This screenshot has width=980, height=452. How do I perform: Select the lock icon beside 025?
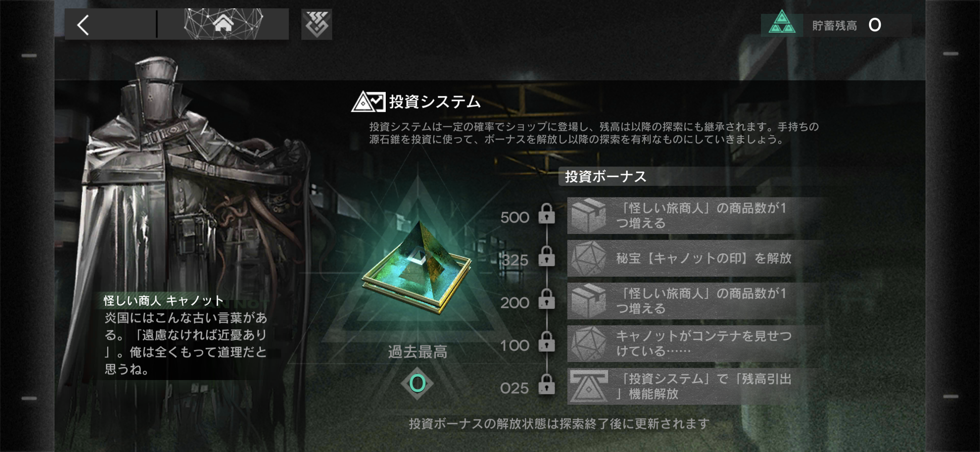pos(547,384)
